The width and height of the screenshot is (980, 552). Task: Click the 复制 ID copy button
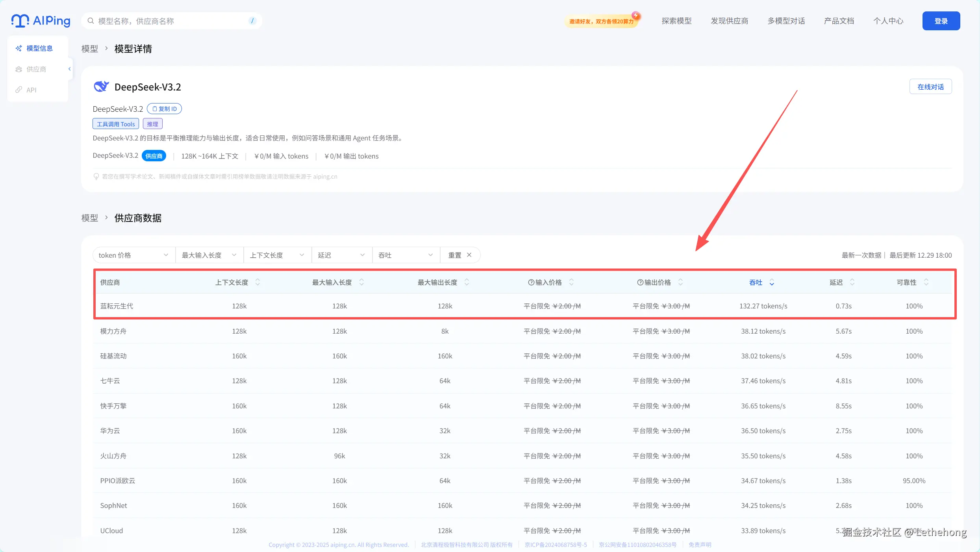coord(164,109)
